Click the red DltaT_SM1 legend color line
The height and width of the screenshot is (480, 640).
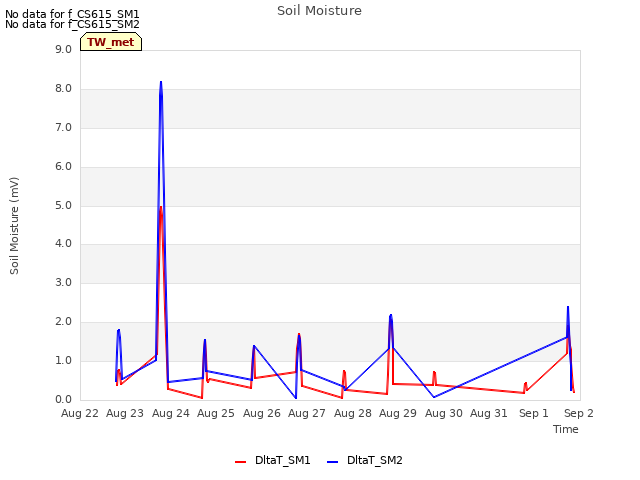(240, 462)
